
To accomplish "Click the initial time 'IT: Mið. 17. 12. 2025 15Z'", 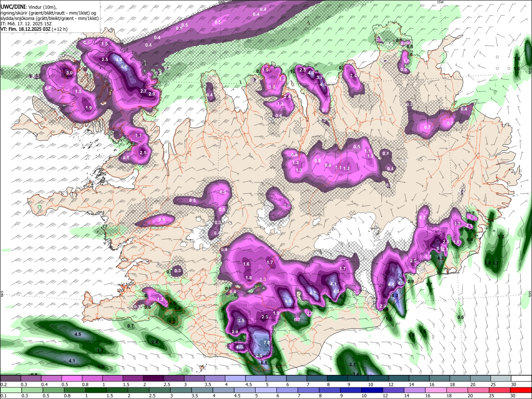I will 26,24.
